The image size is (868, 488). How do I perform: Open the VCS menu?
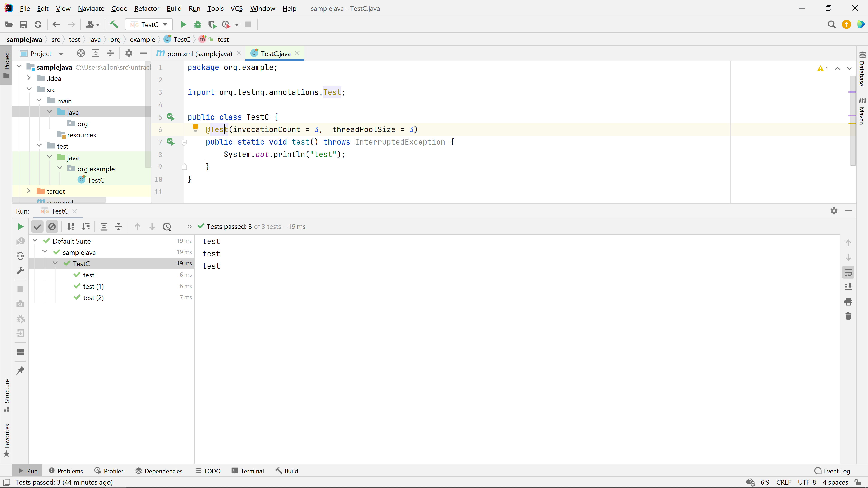tap(236, 8)
